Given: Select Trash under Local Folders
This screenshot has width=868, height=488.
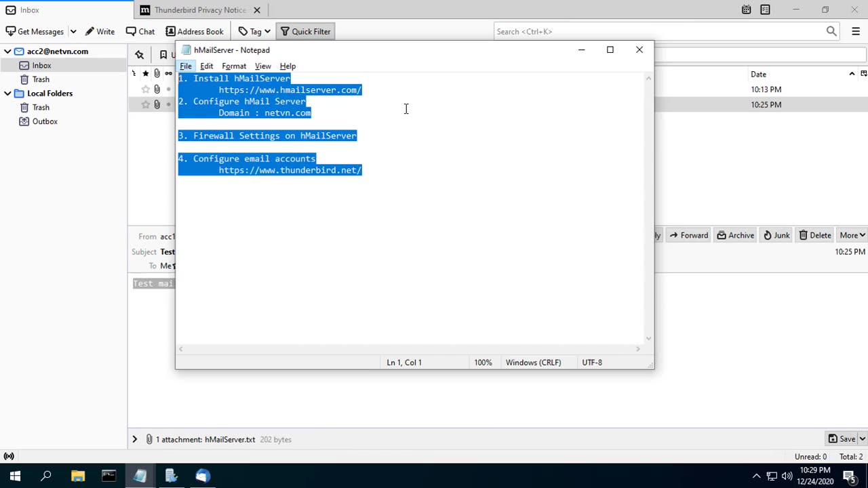Looking at the screenshot, I should 41,107.
